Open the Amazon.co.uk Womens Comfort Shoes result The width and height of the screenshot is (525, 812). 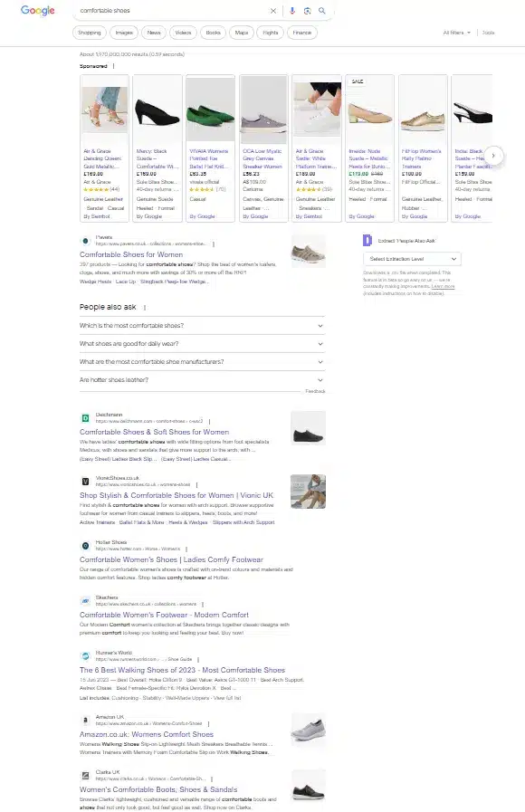tap(147, 734)
